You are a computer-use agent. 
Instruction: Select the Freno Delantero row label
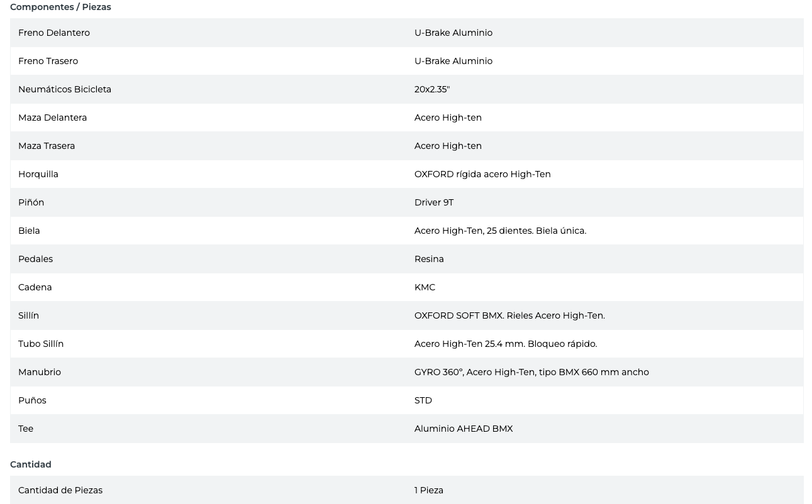54,33
